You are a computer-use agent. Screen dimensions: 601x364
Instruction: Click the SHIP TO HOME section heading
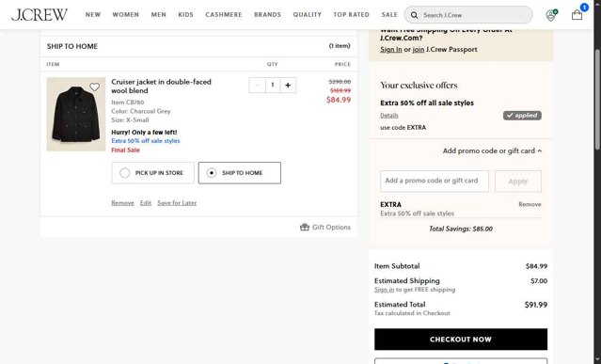click(72, 46)
